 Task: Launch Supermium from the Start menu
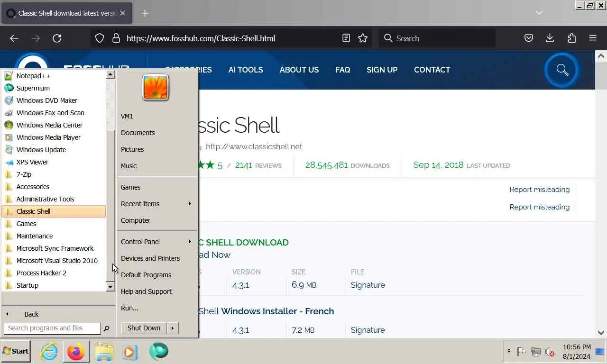[x=54, y=88]
